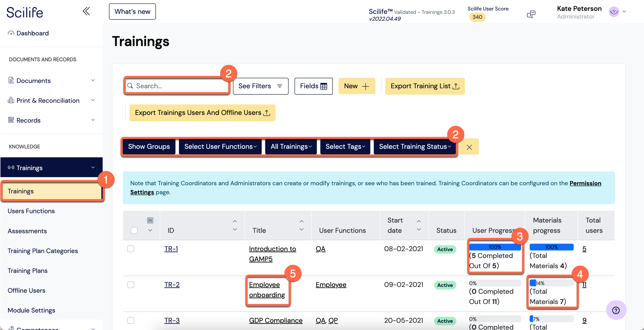The image size is (644, 330).
Task: Click TR-1 materials progress 100% bar
Action: pyautogui.click(x=551, y=247)
